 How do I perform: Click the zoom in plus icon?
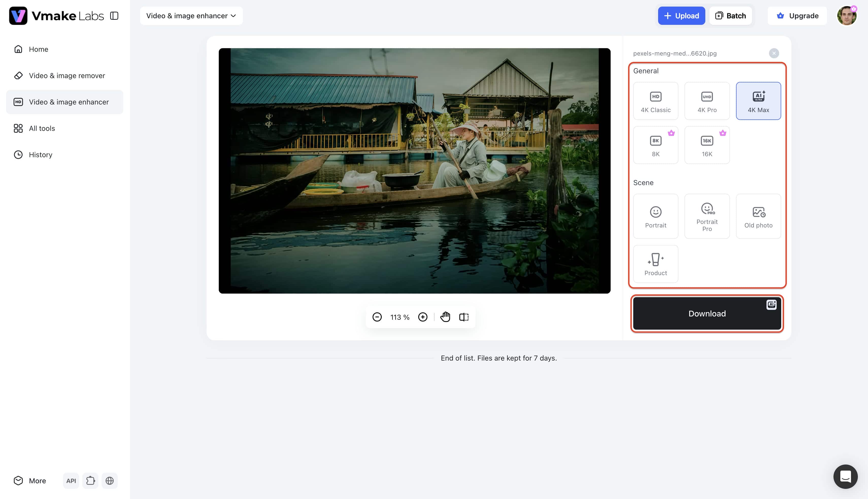coord(423,317)
